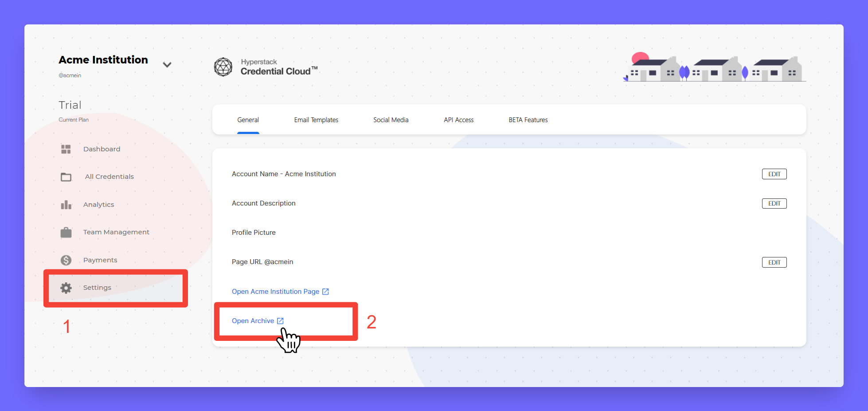Viewport: 868px width, 411px height.
Task: Click the Dashboard grid icon
Action: pyautogui.click(x=66, y=149)
